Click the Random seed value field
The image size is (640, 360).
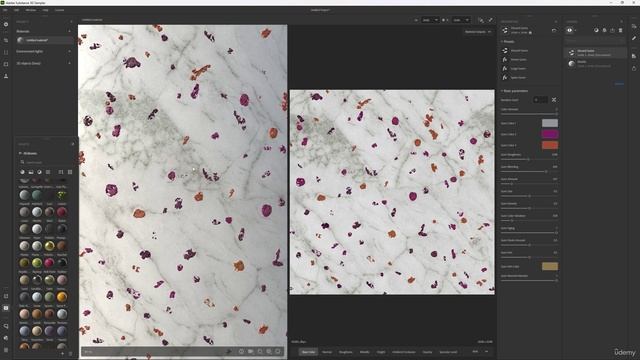click(x=541, y=100)
